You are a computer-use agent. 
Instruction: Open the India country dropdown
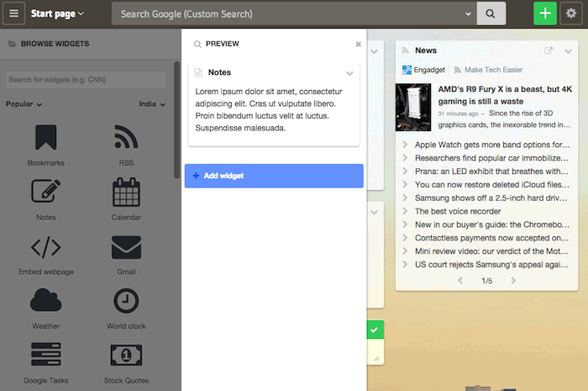(152, 104)
